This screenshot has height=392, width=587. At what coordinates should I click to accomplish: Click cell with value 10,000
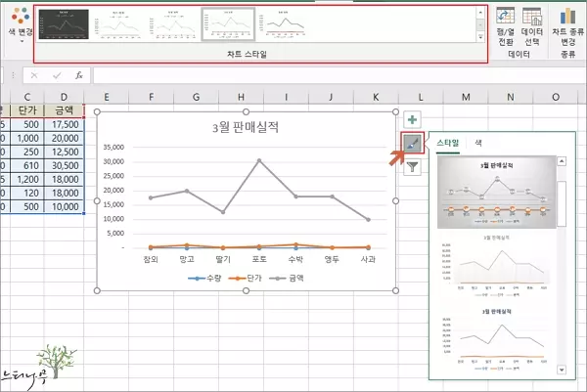click(64, 207)
